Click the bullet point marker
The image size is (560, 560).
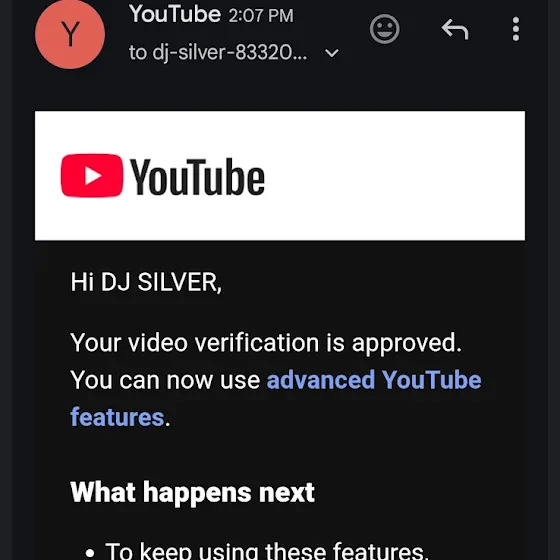[x=90, y=553]
